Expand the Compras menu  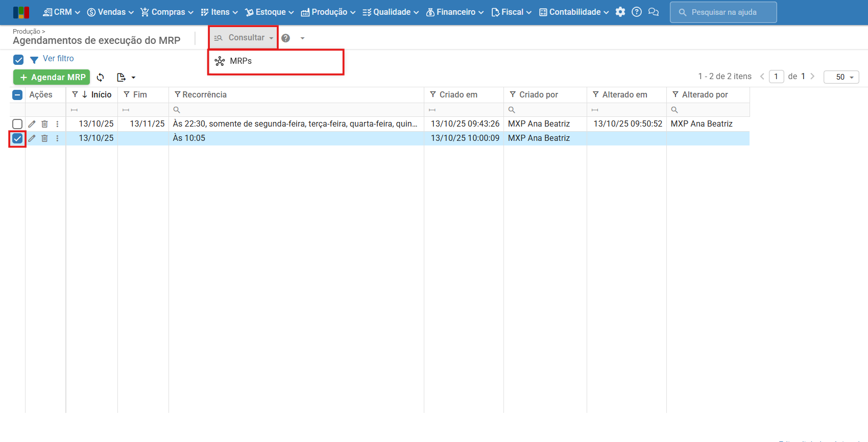[x=167, y=12]
